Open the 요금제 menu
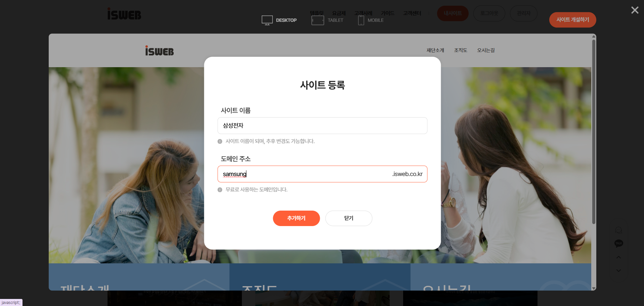Screen dimensions: 644x306 coord(339,13)
